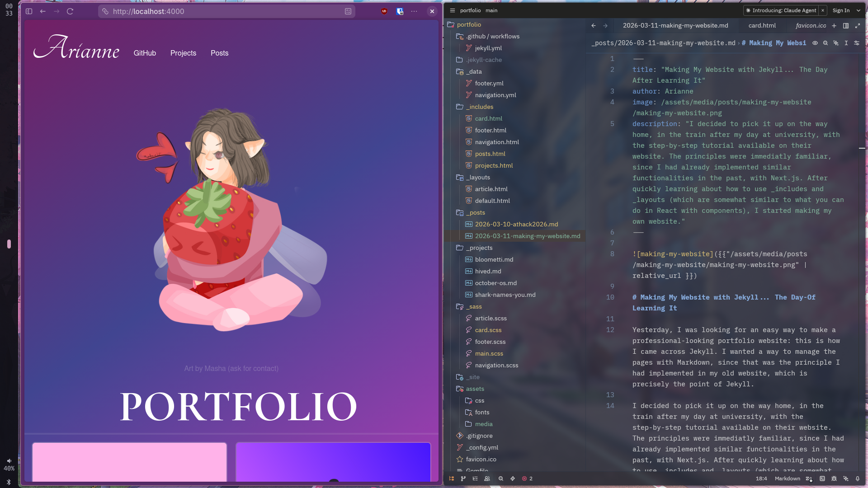Open buffer search with the magnifier icon
Screen dimensions: 868x488
[x=826, y=43]
